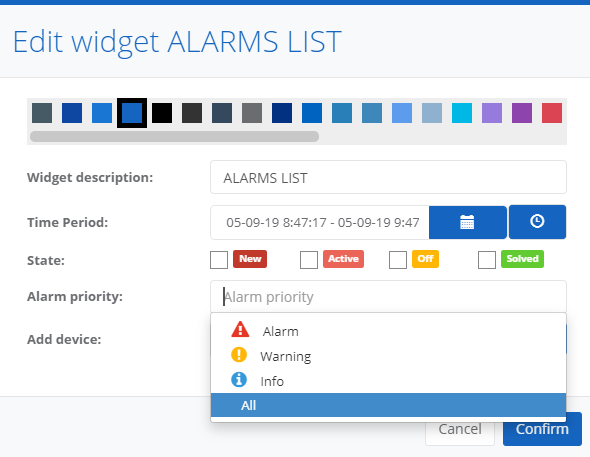This screenshot has height=457, width=590.
Task: Select the orange Warning exclamation icon
Action: pyautogui.click(x=239, y=355)
